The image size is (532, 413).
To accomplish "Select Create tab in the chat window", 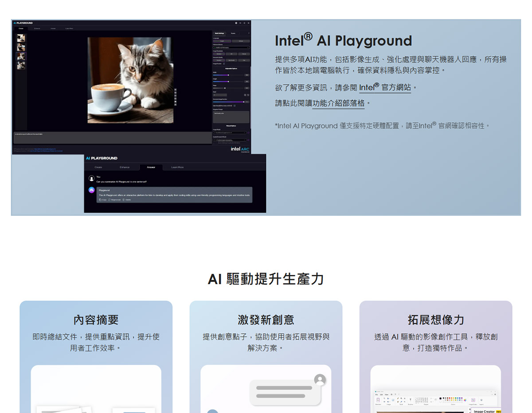I will (98, 167).
